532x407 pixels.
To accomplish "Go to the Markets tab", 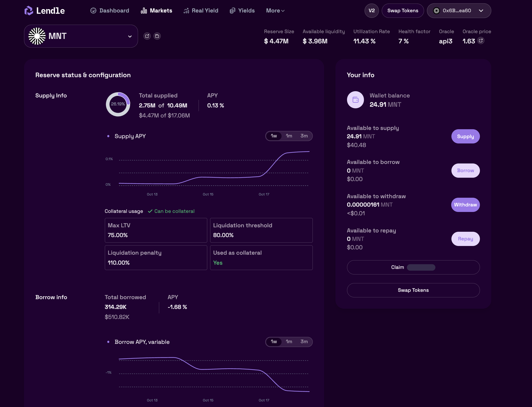I will (156, 10).
